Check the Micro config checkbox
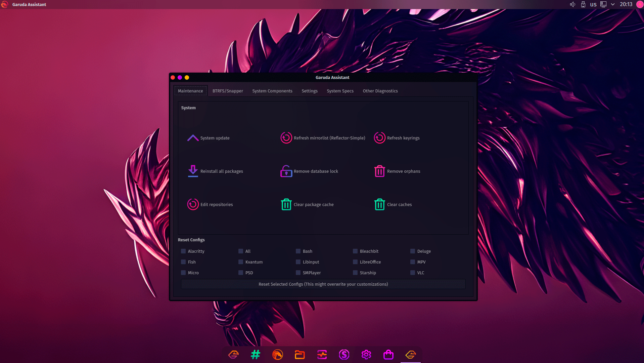Viewport: 644px width, 363px height. coord(183,273)
